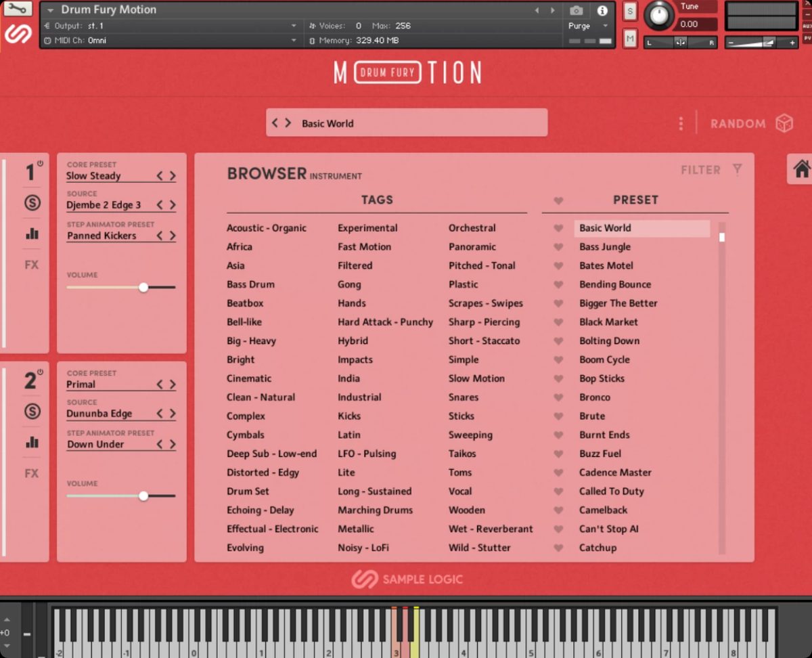Screen dimensions: 812x658
Task: Toggle the Kontakt S solo button
Action: [630, 11]
